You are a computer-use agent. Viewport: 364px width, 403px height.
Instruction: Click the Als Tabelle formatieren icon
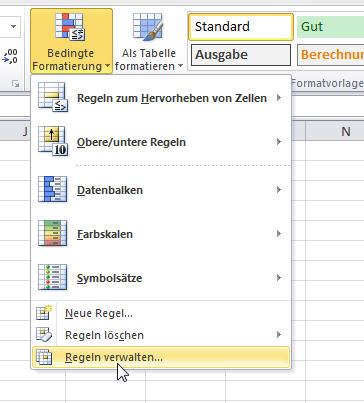point(148,27)
